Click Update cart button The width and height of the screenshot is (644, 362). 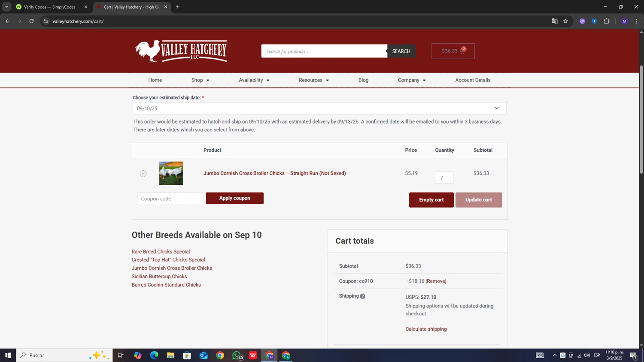tap(479, 200)
